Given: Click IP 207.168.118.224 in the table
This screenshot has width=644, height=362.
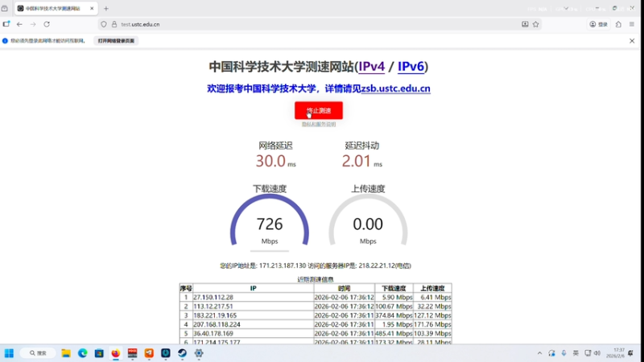Looking at the screenshot, I should click(217, 324).
